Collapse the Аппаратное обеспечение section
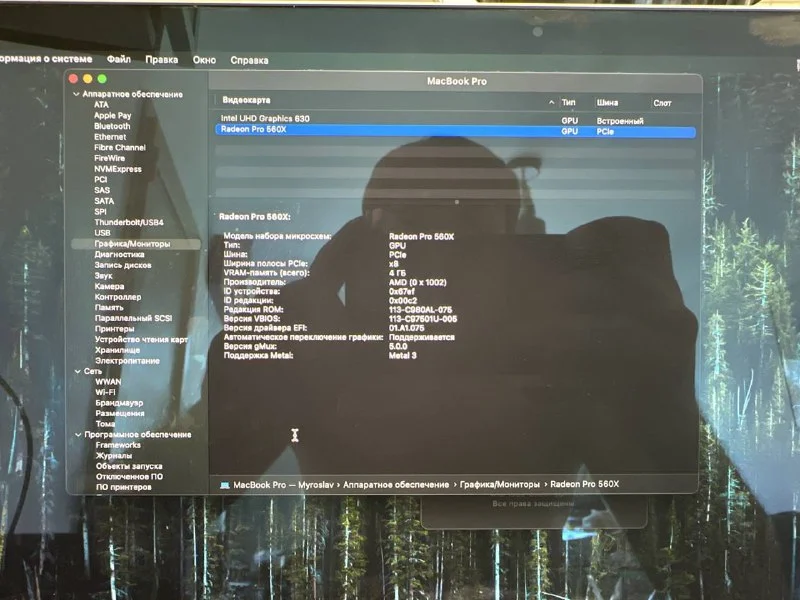Viewport: 800px width, 600px height. coord(74,94)
